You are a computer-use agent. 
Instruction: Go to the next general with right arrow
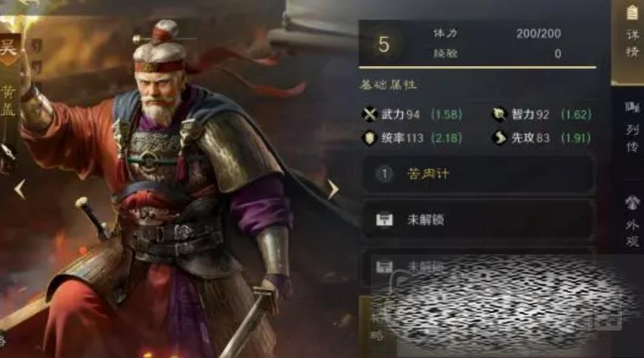coord(333,190)
